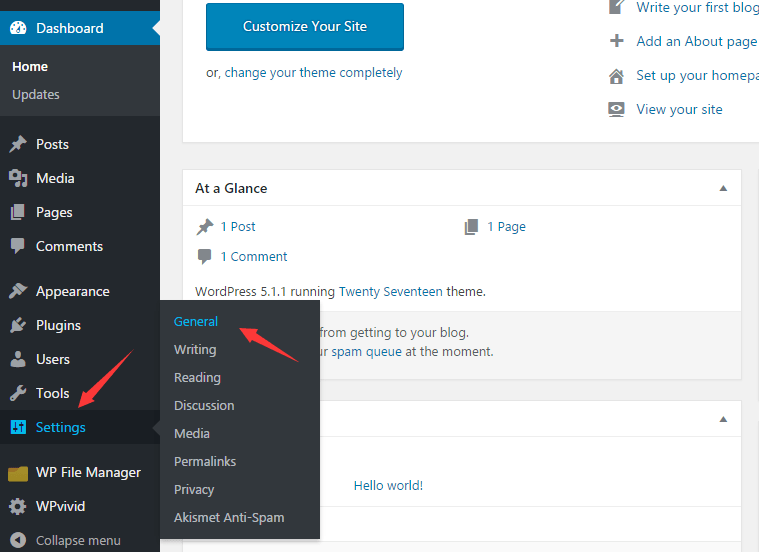Click the Posts pushpin icon in sidebar

18,144
